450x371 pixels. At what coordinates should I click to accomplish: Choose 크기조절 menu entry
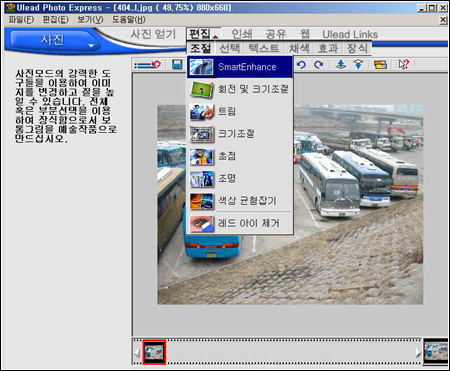pos(240,134)
